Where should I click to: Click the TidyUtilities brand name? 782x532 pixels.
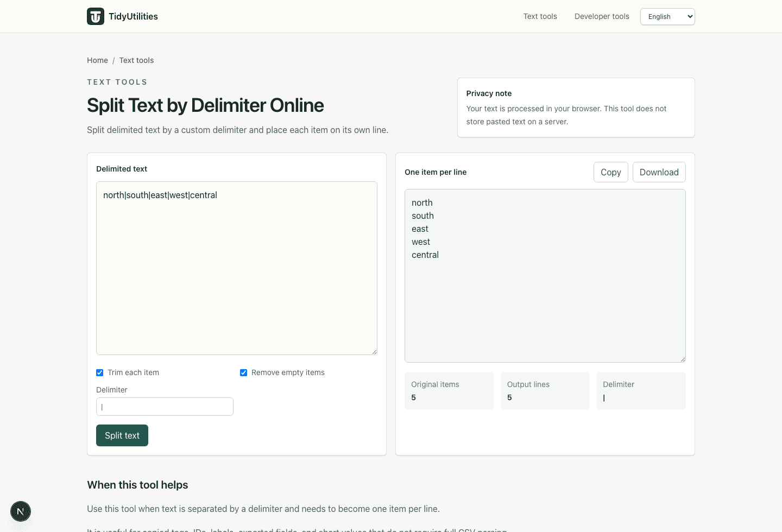click(x=134, y=16)
